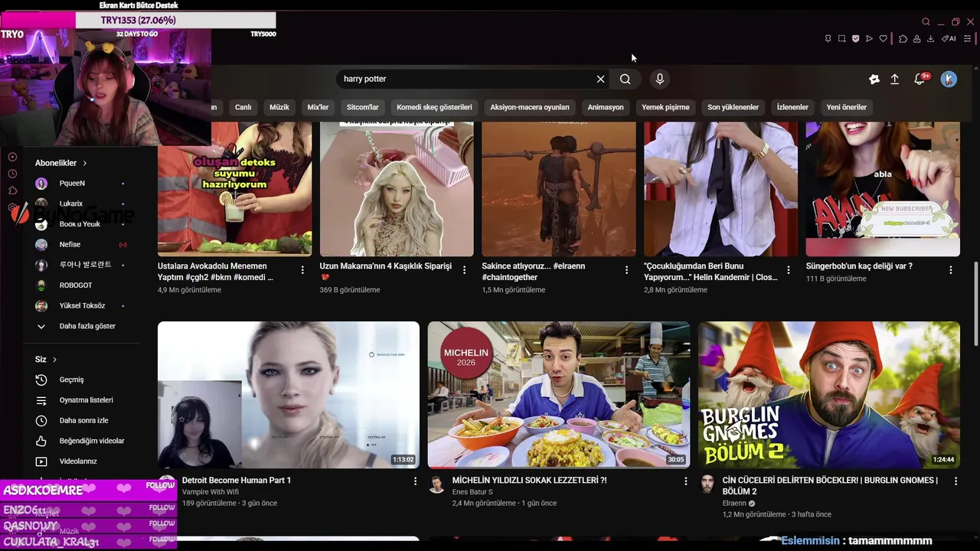Select the Animasyon filter chip
Viewport: 980px width, 551px height.
tap(606, 107)
